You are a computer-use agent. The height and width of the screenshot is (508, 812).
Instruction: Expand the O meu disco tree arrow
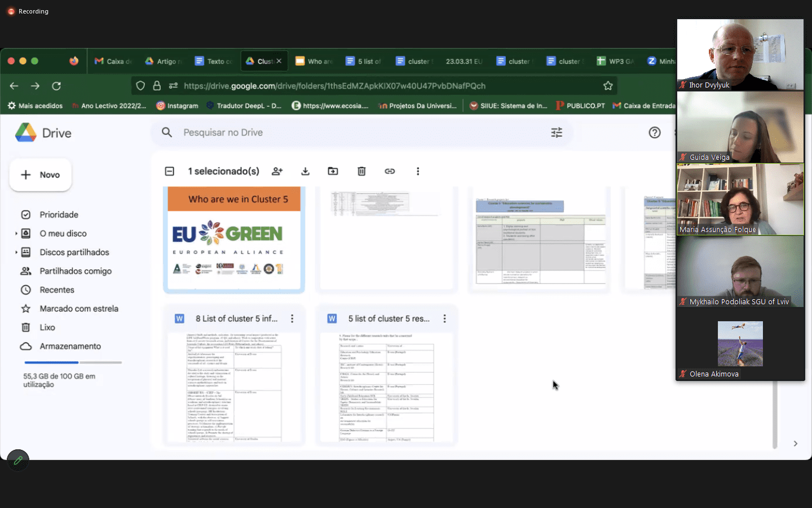pyautogui.click(x=16, y=233)
